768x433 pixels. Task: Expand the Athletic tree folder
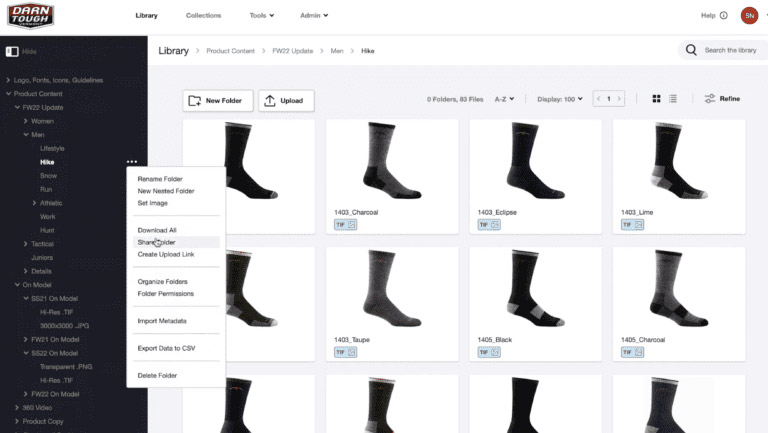click(34, 203)
